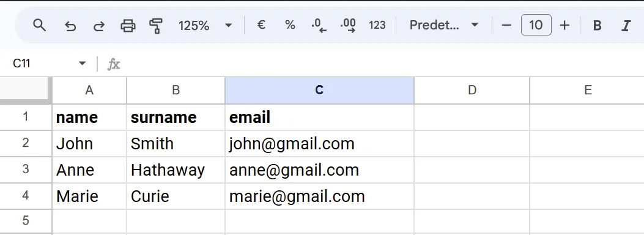This screenshot has width=644, height=235.
Task: Increase font size with plus button
Action: pyautogui.click(x=564, y=26)
